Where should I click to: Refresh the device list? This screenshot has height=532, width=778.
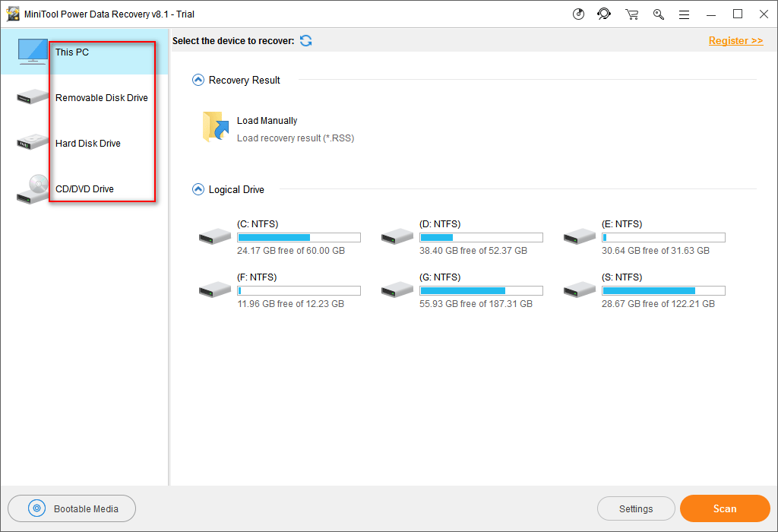[305, 40]
